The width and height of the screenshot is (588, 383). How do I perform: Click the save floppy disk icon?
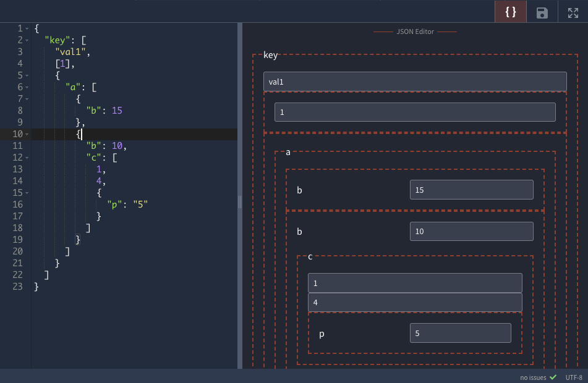click(542, 13)
